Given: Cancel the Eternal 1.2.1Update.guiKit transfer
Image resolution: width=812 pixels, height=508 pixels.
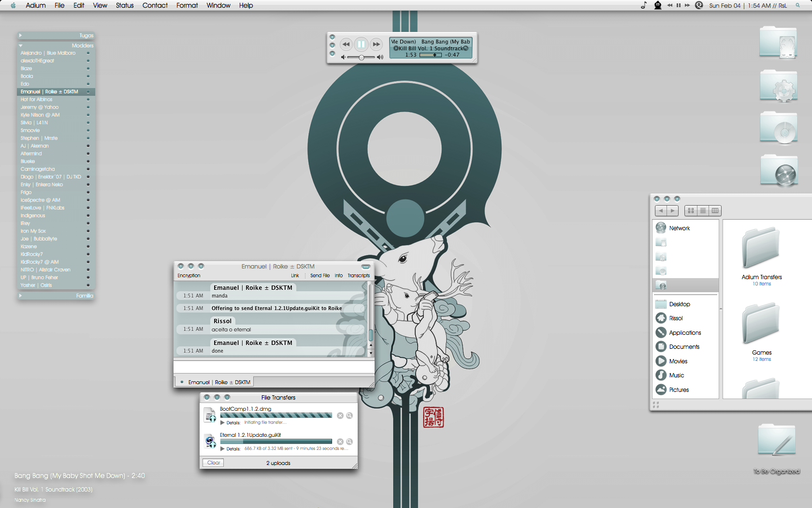Looking at the screenshot, I should point(340,442).
